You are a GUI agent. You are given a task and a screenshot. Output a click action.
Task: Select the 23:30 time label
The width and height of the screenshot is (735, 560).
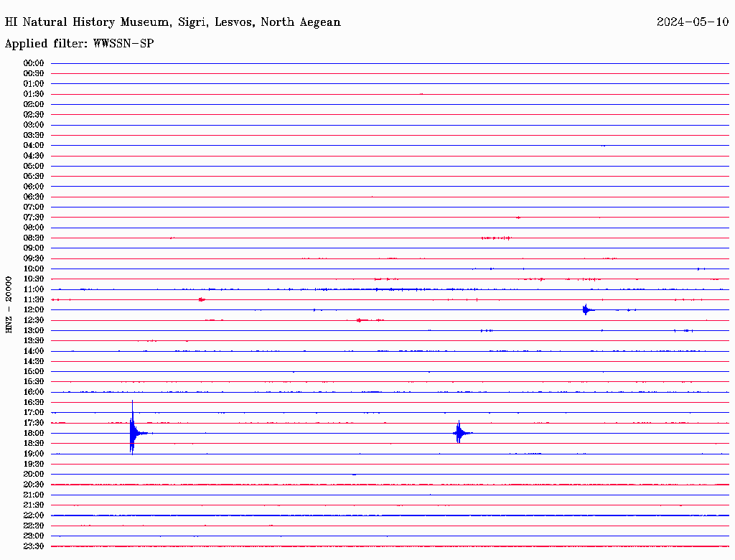click(34, 546)
